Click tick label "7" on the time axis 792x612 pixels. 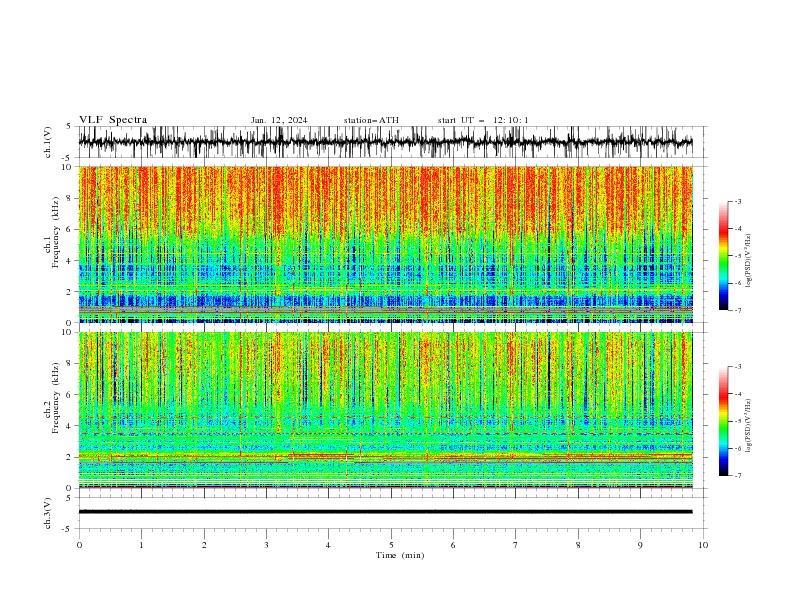click(x=516, y=545)
